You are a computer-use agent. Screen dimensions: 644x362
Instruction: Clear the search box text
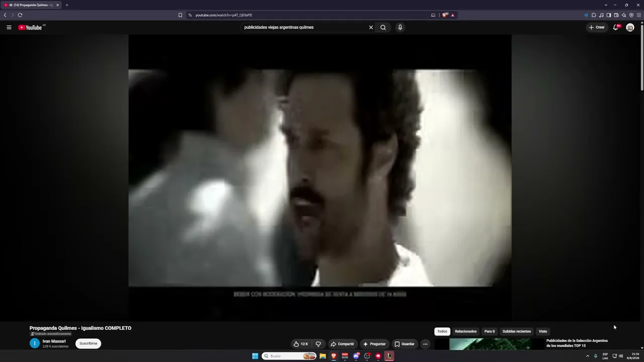coord(371,27)
